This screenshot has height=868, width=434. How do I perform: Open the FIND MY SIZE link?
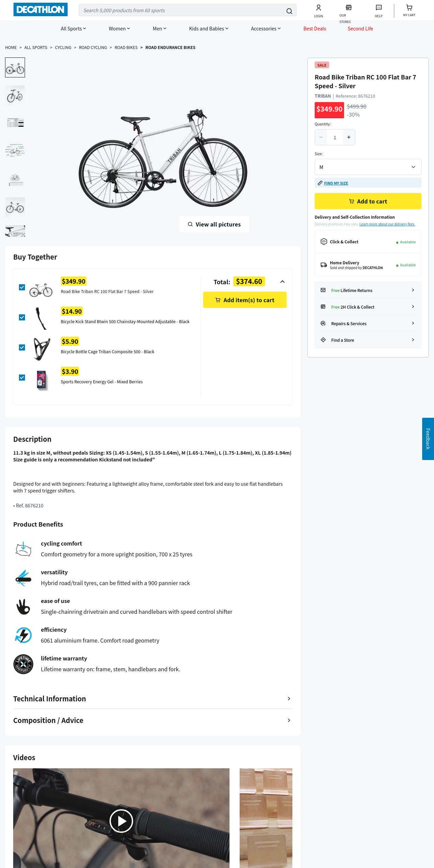click(336, 183)
